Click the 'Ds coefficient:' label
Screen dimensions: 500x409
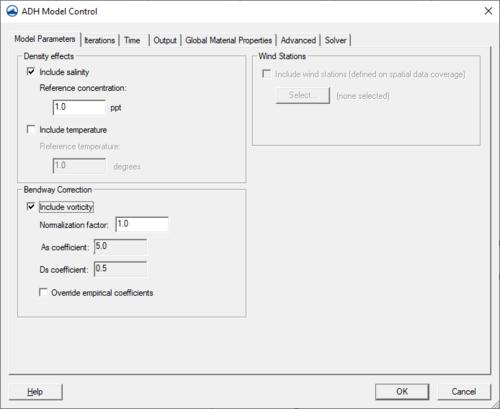tap(64, 270)
